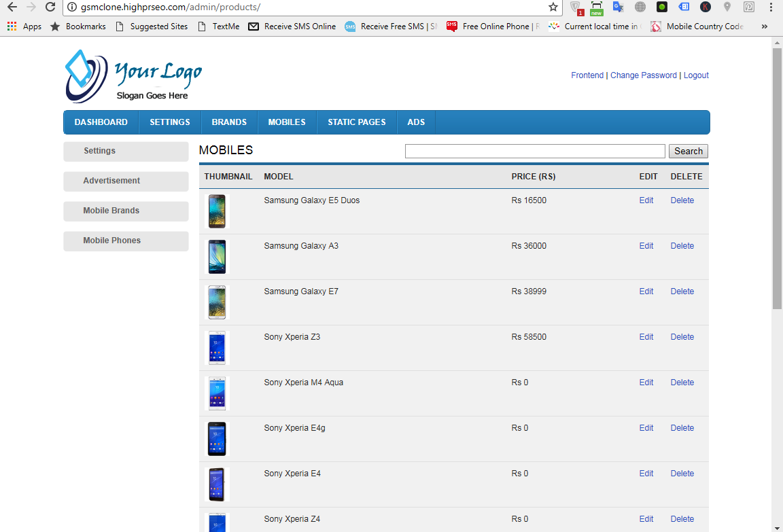Image resolution: width=783 pixels, height=532 pixels.
Task: Delete the Sony Xperia Z4 entry
Action: [x=682, y=519]
